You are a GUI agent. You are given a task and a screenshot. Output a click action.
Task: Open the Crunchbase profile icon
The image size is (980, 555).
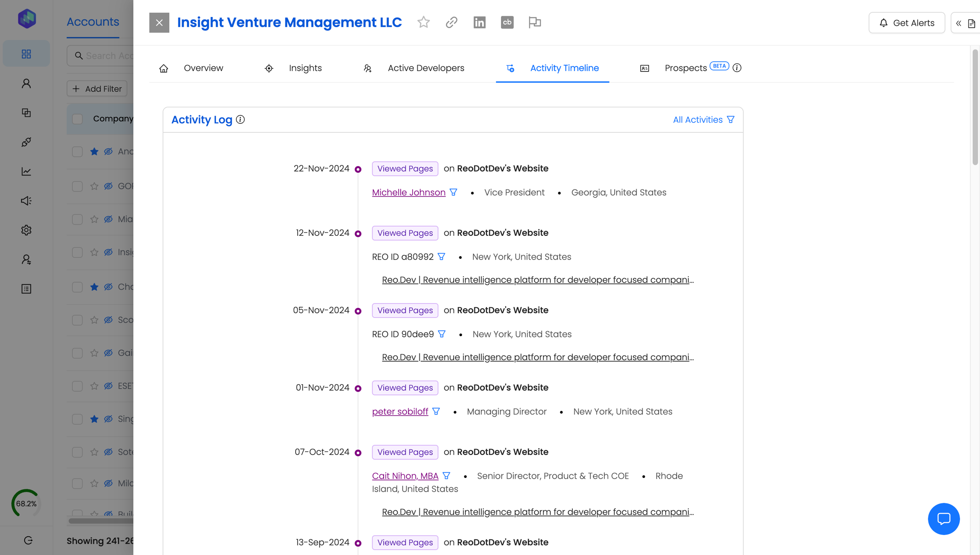coord(507,23)
